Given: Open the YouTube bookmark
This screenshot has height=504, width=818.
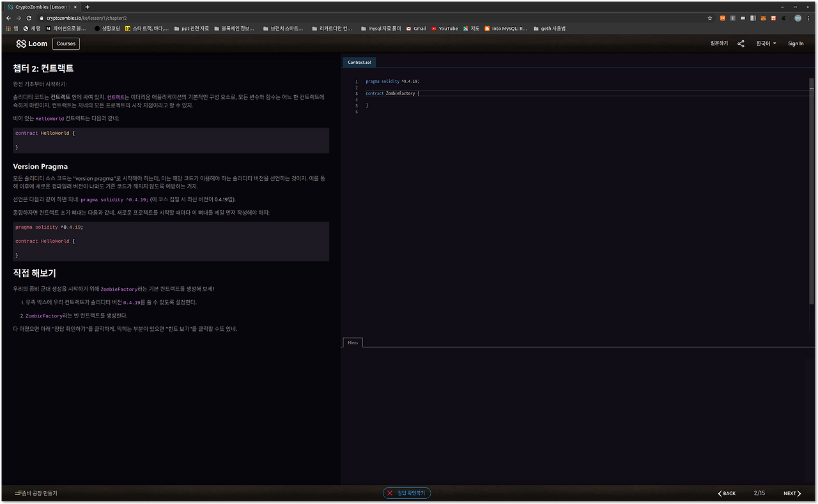Looking at the screenshot, I should coord(445,28).
